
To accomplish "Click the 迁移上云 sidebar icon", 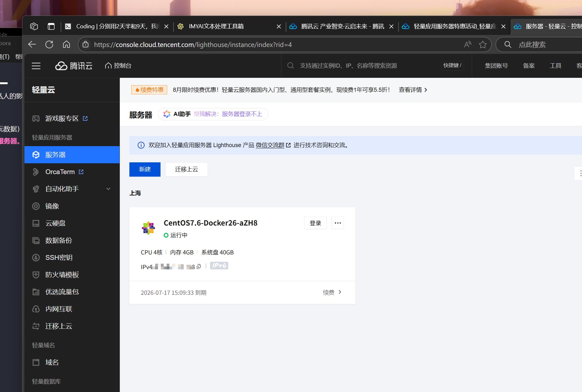I will (x=36, y=326).
